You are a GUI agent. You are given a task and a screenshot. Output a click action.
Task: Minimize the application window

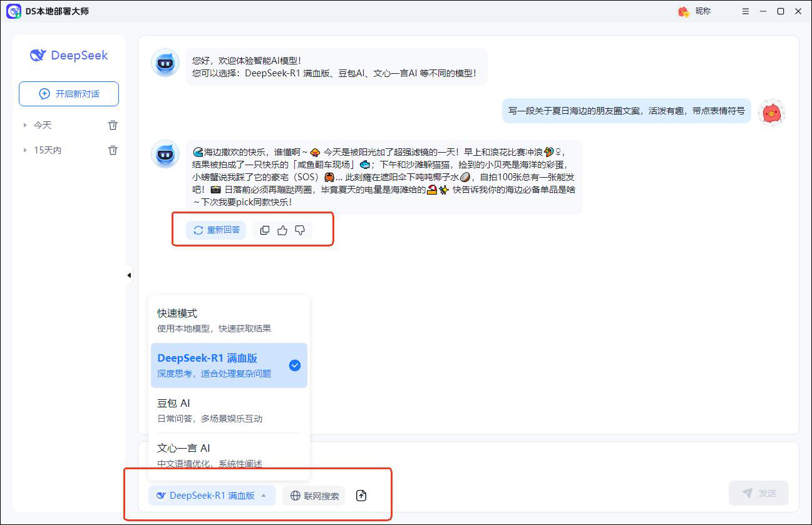click(x=763, y=11)
